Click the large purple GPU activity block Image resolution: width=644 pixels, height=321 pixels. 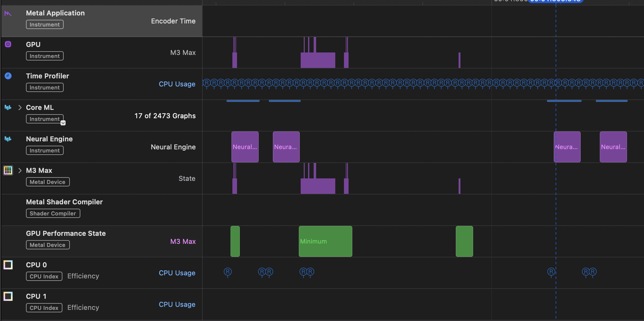pos(318,60)
